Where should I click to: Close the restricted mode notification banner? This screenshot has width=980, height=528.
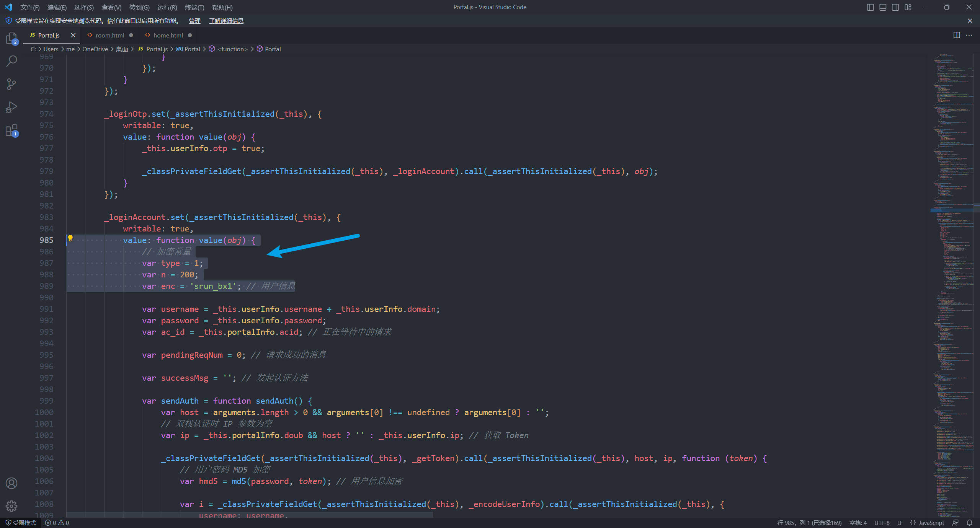click(970, 21)
